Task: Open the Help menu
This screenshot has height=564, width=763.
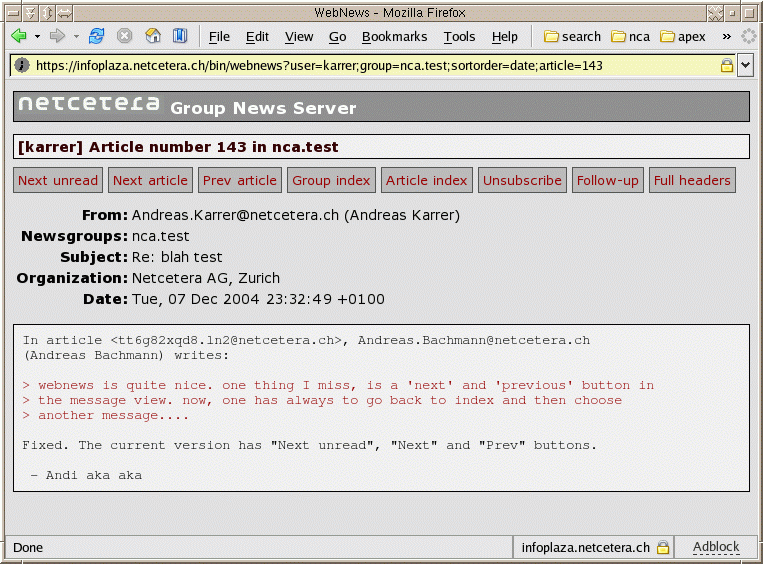Action: pyautogui.click(x=504, y=36)
